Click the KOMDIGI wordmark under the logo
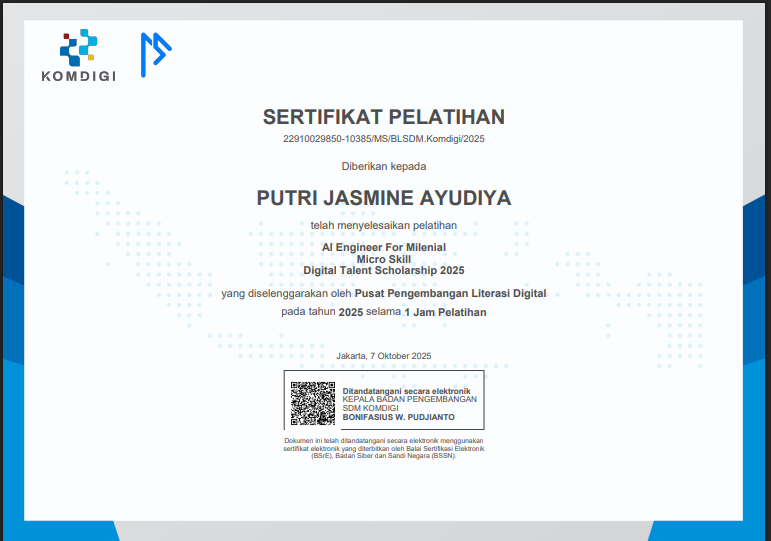The width and height of the screenshot is (771, 541). 79,76
